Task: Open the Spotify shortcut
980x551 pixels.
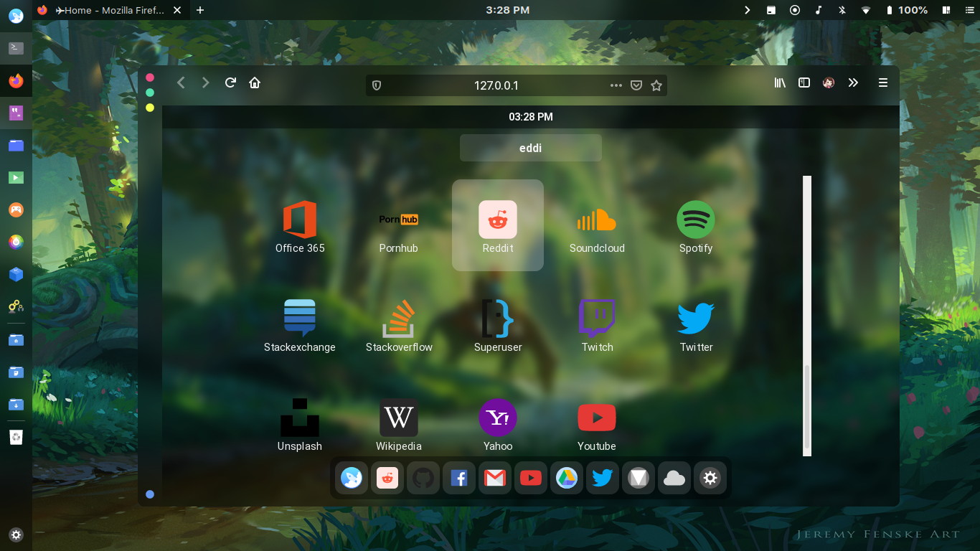Action: click(x=696, y=225)
